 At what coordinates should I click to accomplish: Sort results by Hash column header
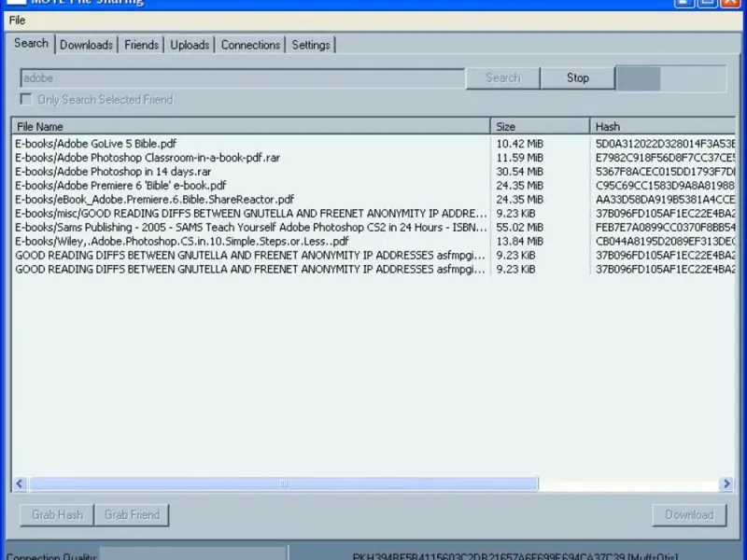click(663, 127)
